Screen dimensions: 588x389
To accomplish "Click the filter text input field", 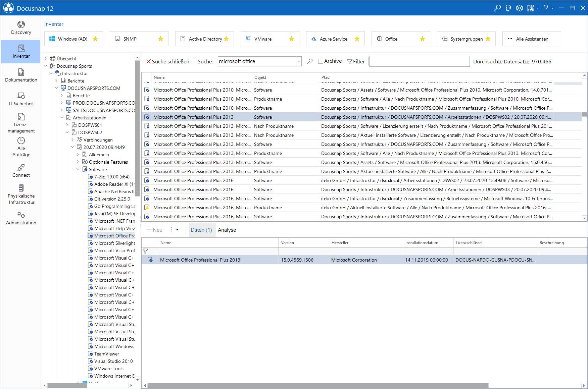I will pyautogui.click(x=419, y=61).
